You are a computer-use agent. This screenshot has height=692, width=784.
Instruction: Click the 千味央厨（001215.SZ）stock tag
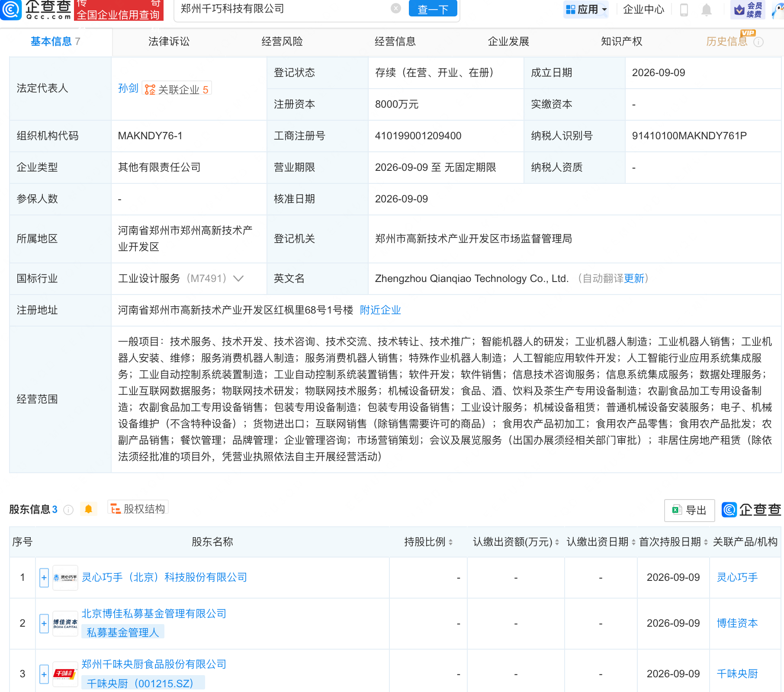click(143, 683)
